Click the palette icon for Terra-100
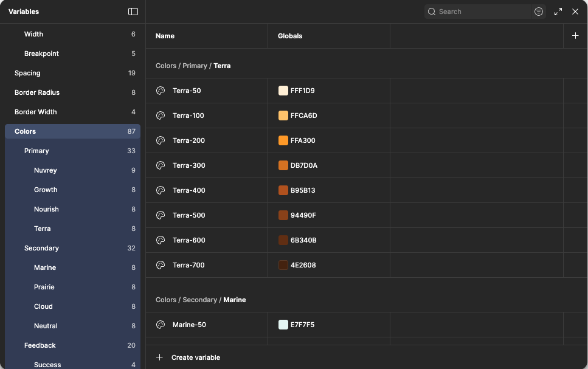Image resolution: width=588 pixels, height=369 pixels. pyautogui.click(x=161, y=116)
